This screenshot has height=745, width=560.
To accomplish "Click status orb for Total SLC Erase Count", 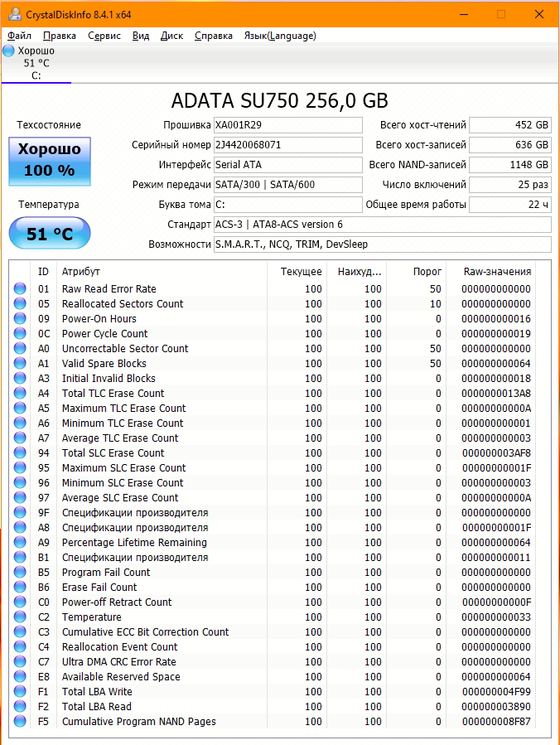I will (20, 452).
